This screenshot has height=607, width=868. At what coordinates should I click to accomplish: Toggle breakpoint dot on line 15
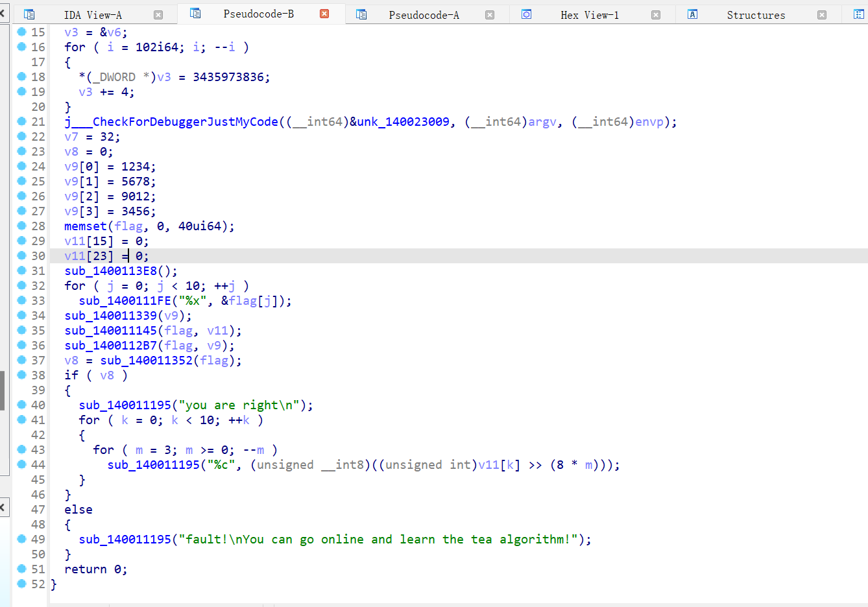coord(21,32)
